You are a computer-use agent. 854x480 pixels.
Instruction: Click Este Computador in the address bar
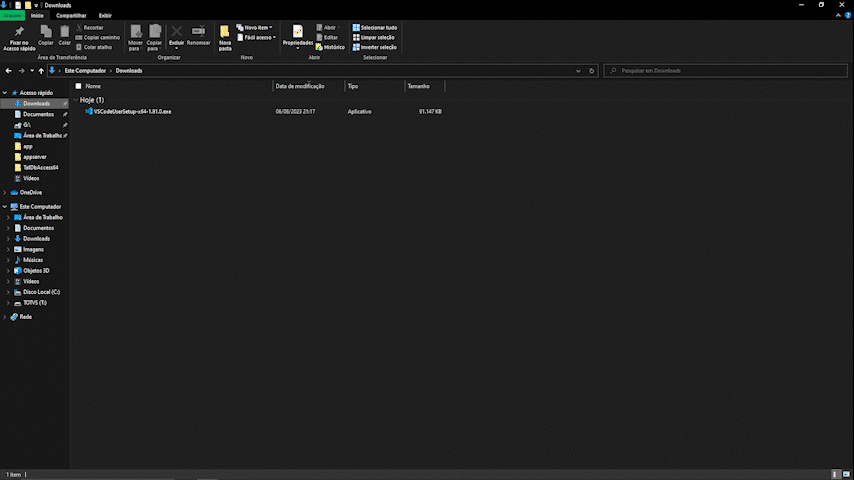(x=85, y=71)
